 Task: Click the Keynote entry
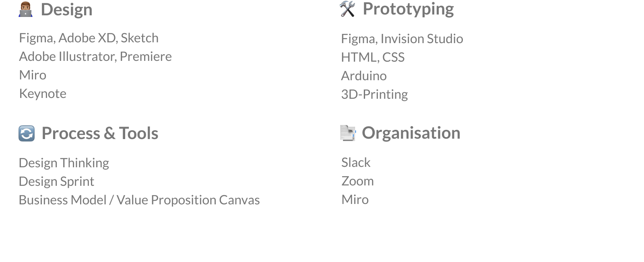(x=43, y=94)
